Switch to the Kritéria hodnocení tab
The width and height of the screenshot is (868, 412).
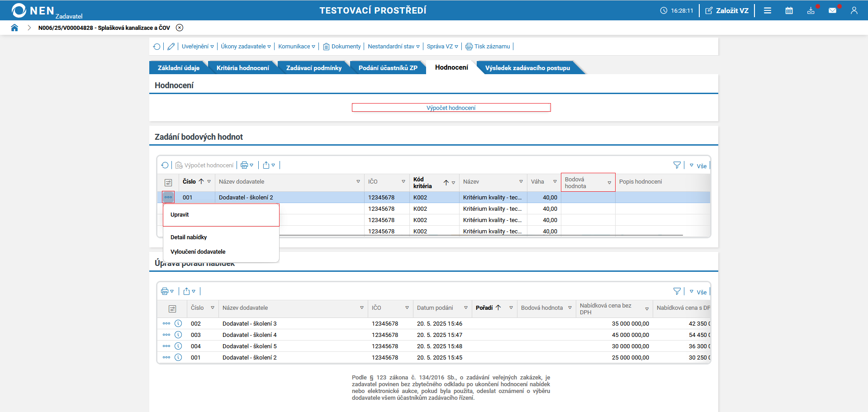click(242, 68)
